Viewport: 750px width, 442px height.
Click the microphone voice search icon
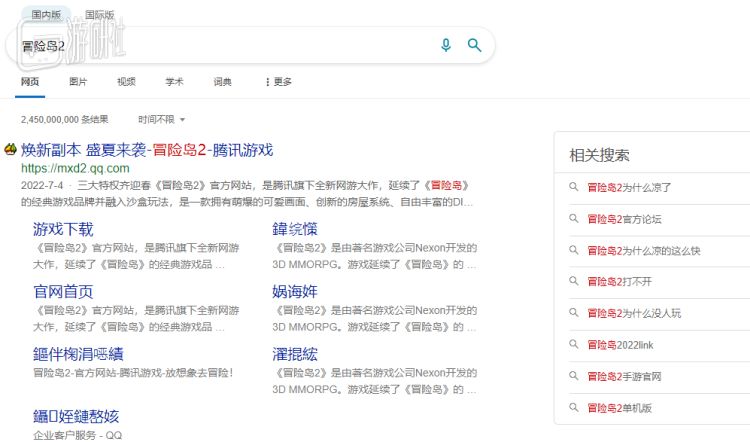pyautogui.click(x=446, y=45)
